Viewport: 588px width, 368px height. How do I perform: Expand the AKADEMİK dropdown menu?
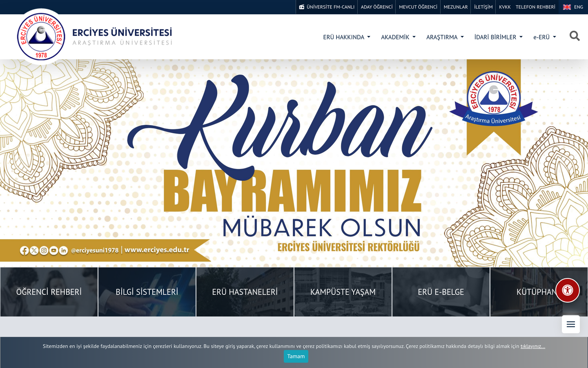coord(398,37)
